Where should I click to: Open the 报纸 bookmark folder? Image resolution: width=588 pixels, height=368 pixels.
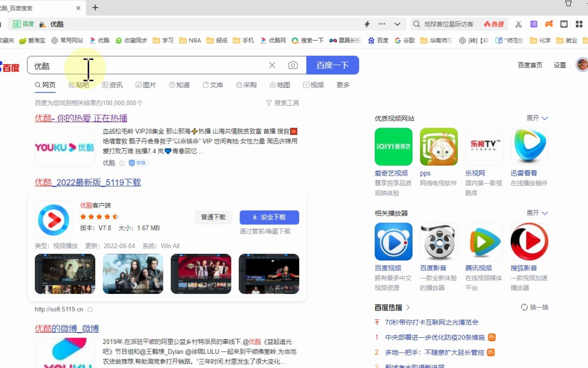click(217, 40)
